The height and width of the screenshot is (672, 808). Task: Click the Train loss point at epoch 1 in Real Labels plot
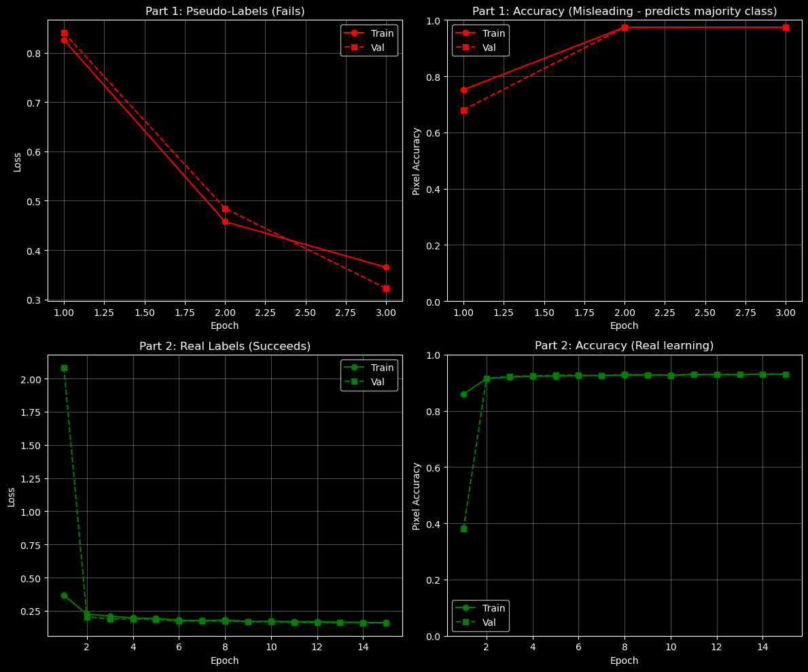64,595
